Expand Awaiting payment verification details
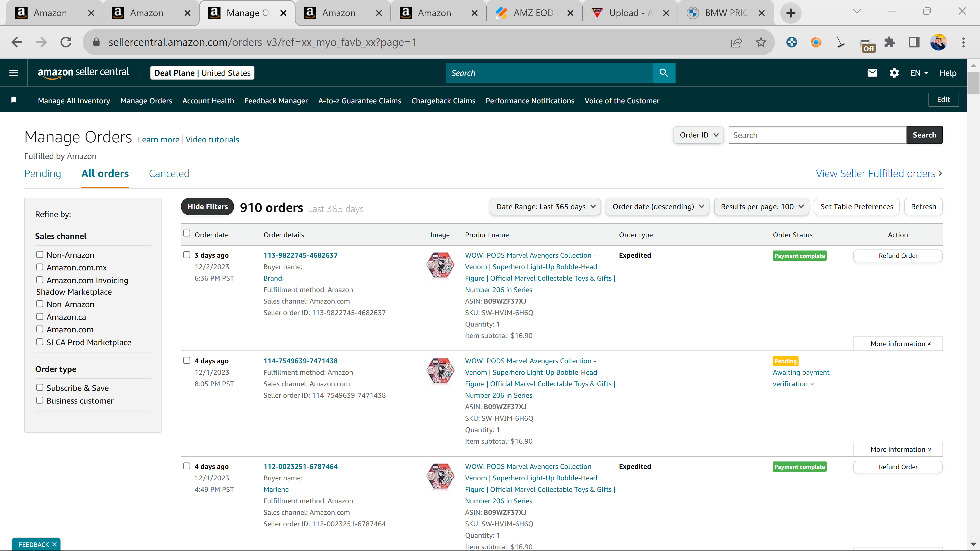 tap(801, 378)
